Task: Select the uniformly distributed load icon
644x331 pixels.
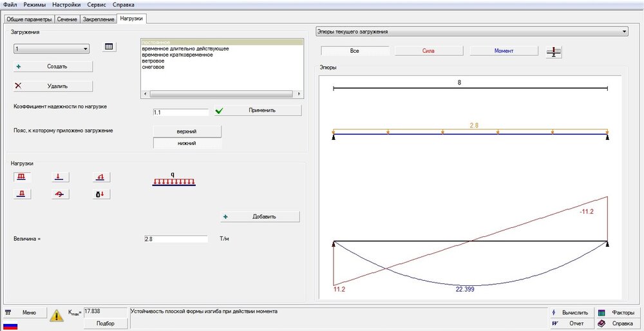Action: [20, 176]
